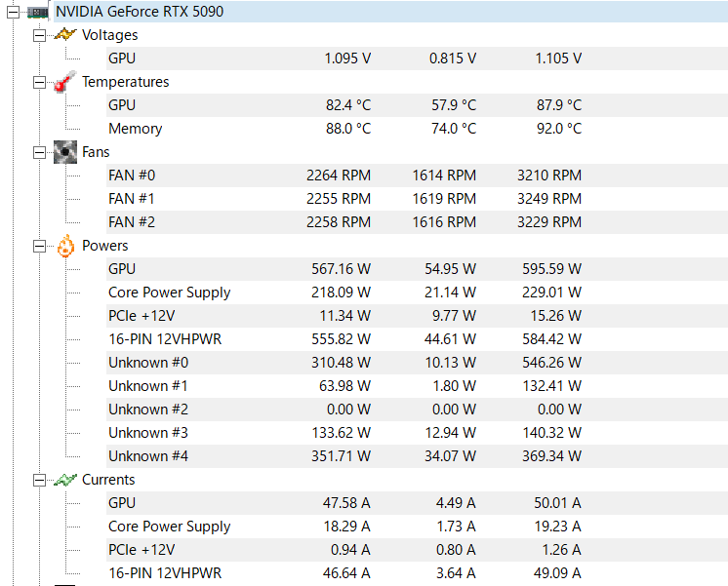
Task: Click the minimum GPU voltage 0.815 V
Action: pos(453,59)
